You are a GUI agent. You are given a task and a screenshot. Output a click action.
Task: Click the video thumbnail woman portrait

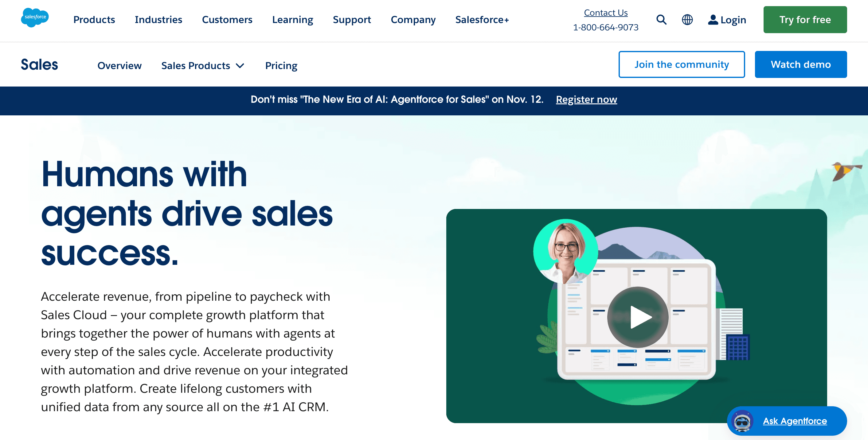pyautogui.click(x=566, y=251)
